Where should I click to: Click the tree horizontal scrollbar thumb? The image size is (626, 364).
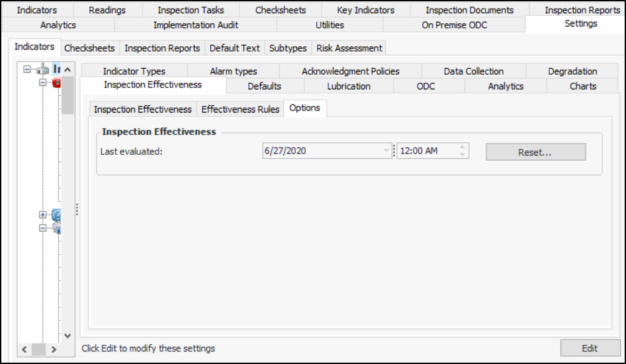click(x=39, y=349)
